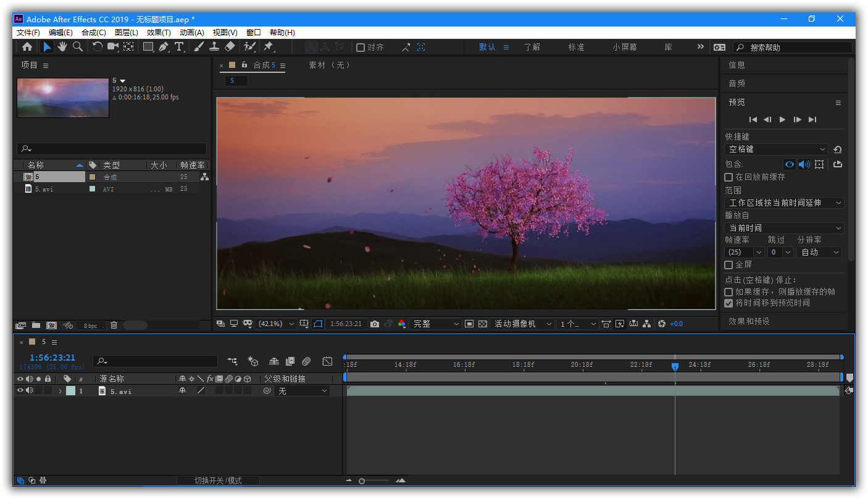This screenshot has width=868, height=499.
Task: Take a snapshot with the camera icon
Action: 375,324
